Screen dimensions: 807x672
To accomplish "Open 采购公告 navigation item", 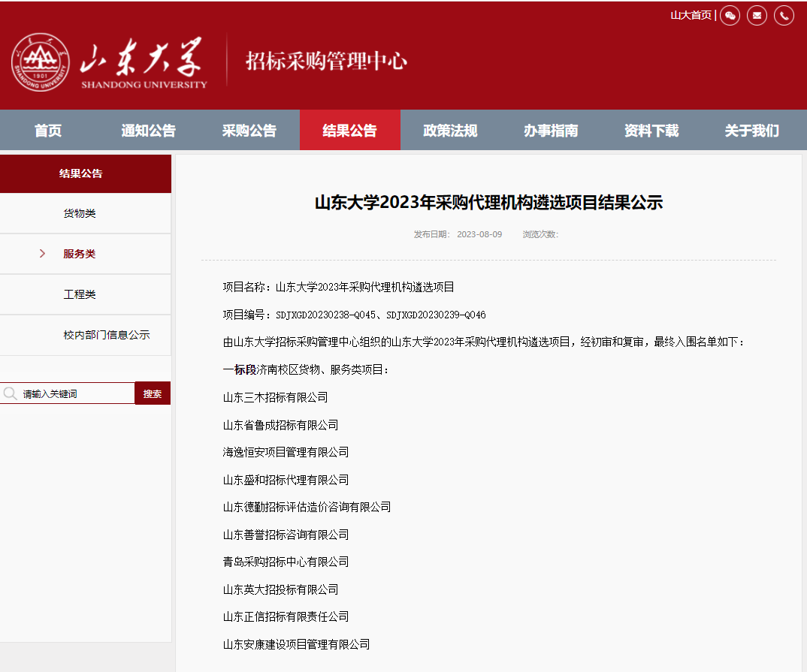I will tap(249, 131).
